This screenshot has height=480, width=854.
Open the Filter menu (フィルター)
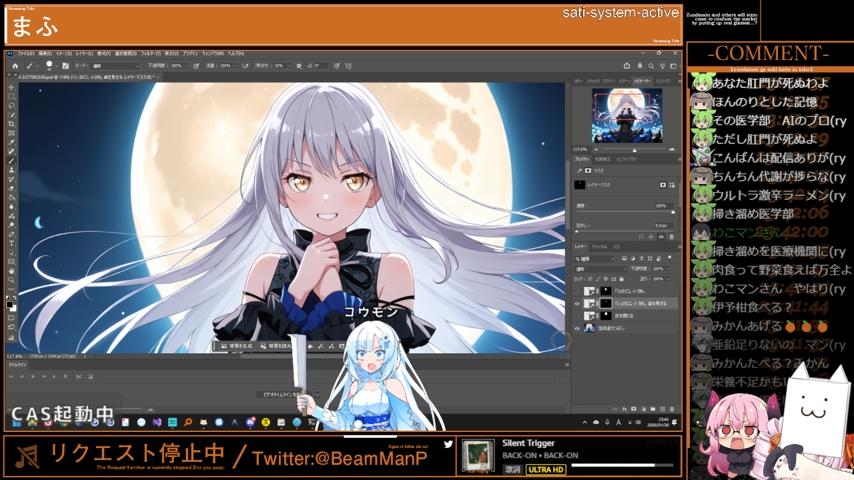(x=150, y=53)
